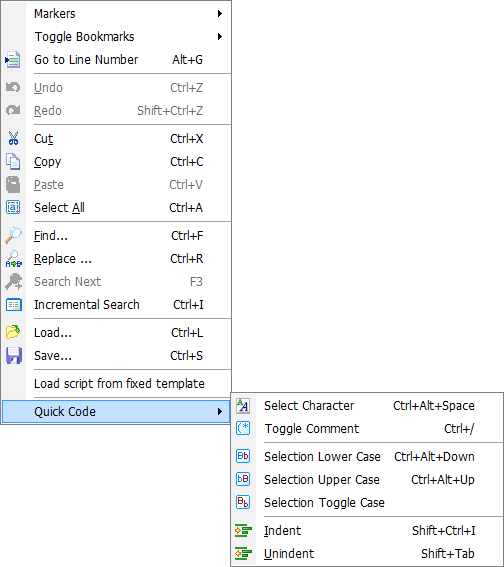504x567 pixels.
Task: Choose Toggle Comment in submenu
Action: pyautogui.click(x=367, y=429)
